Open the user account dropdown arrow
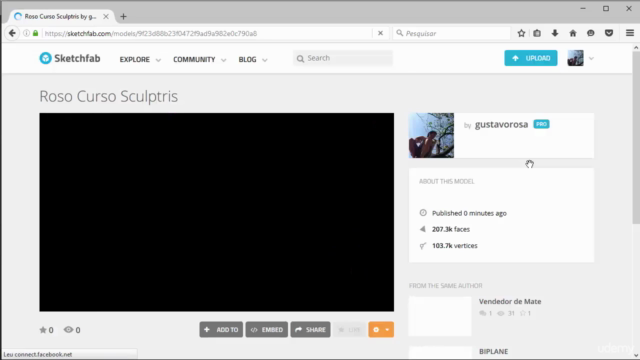This screenshot has height=360, width=640. (591, 58)
